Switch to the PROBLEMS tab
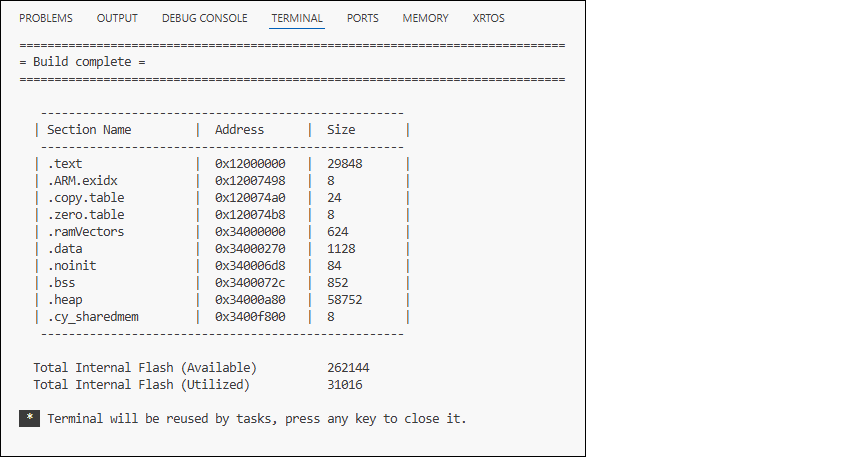This screenshot has height=457, width=854. pos(48,18)
